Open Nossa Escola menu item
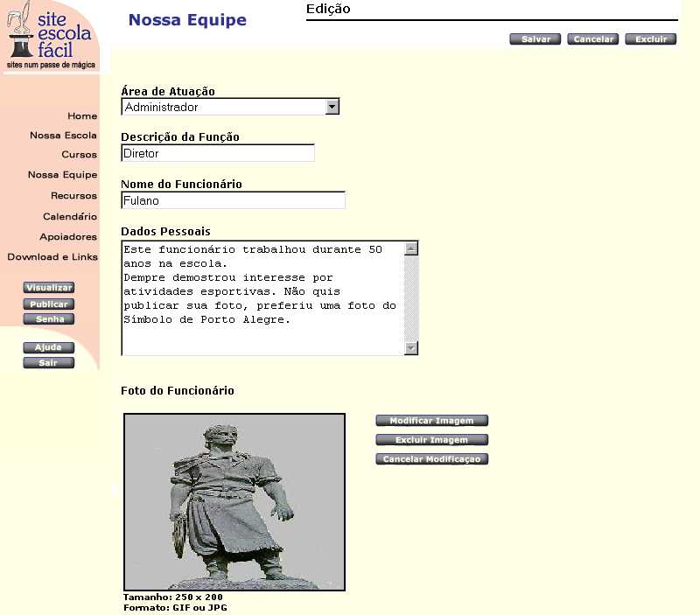This screenshot has height=615, width=700. [x=63, y=136]
